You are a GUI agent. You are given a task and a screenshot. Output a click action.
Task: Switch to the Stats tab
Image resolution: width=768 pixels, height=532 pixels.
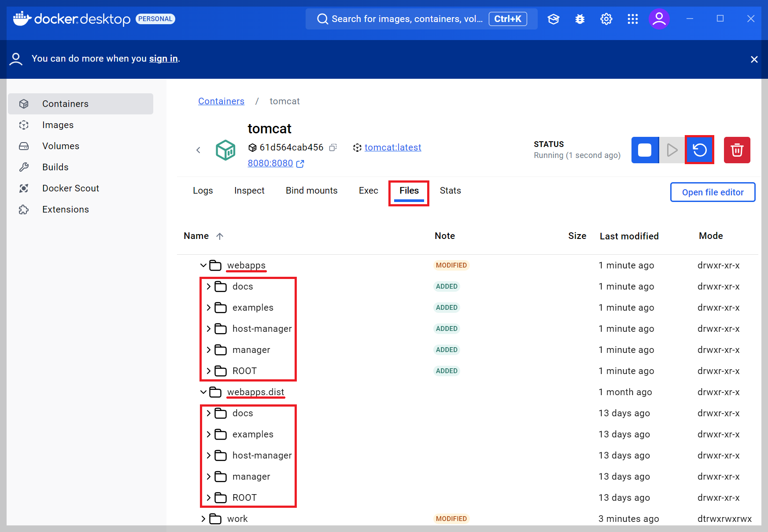pos(450,191)
